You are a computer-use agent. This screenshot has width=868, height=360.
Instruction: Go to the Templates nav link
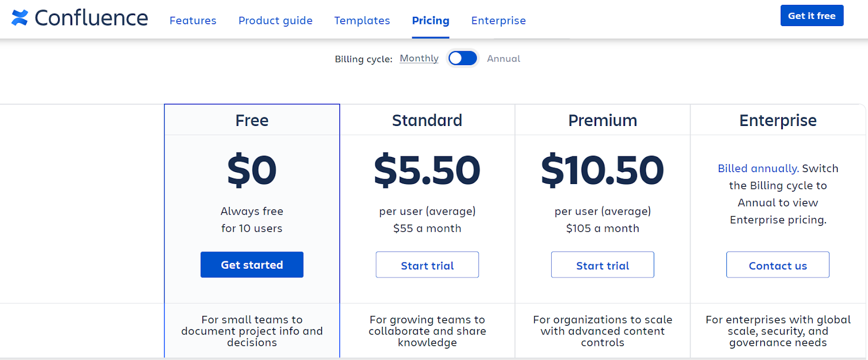pos(362,21)
